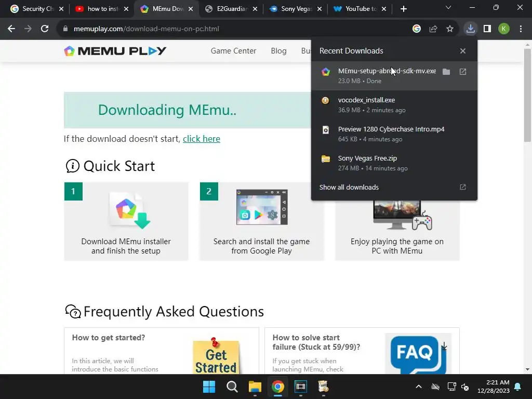532x399 pixels.
Task: Open the Chrome profile K avatar
Action: point(504,29)
